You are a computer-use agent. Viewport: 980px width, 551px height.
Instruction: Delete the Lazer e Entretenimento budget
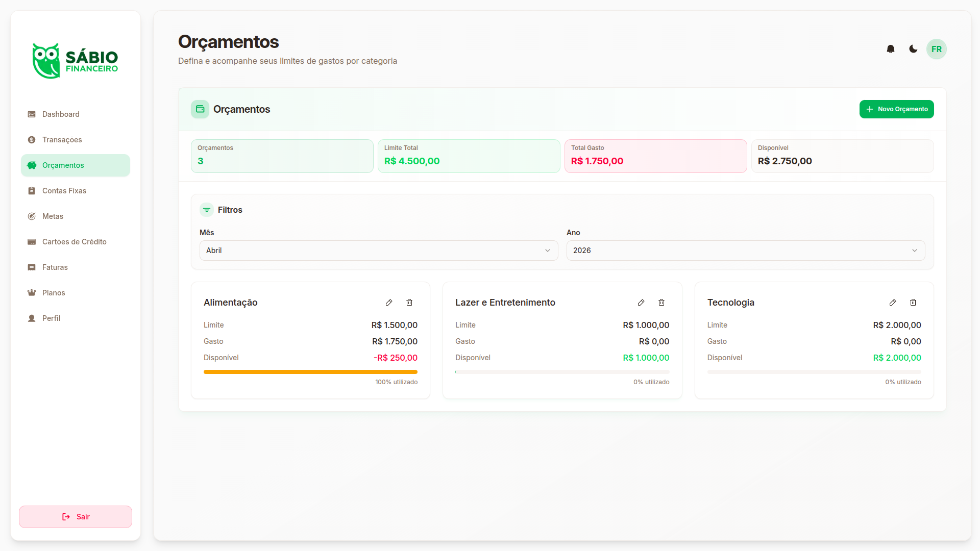tap(661, 303)
